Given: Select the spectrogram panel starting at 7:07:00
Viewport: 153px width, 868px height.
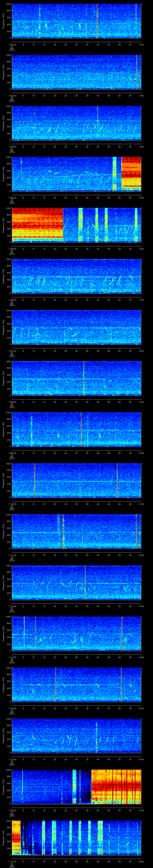Looking at the screenshot, I should click(x=77, y=327).
